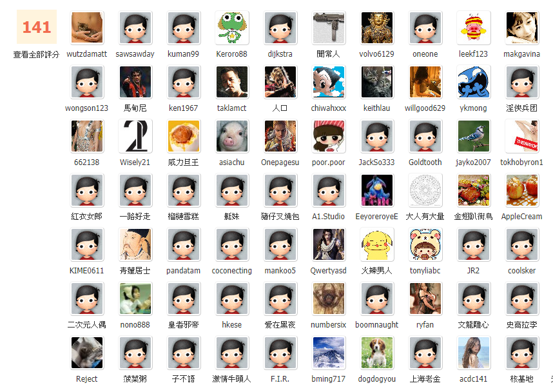
Task: Open the Astro Boy avatar of chiwahxxx
Action: 329,82
